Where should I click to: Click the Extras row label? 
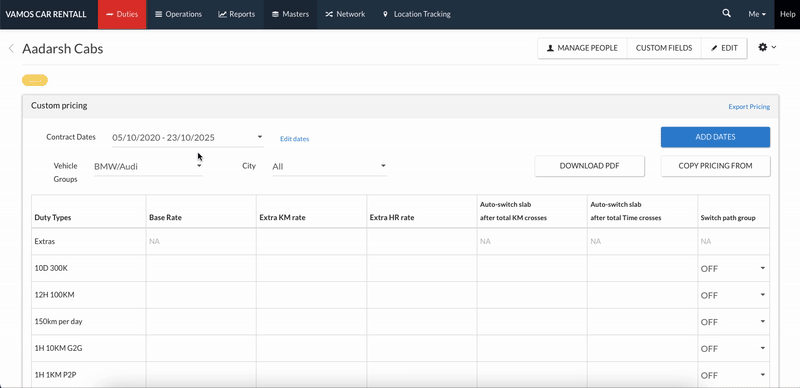click(x=44, y=241)
